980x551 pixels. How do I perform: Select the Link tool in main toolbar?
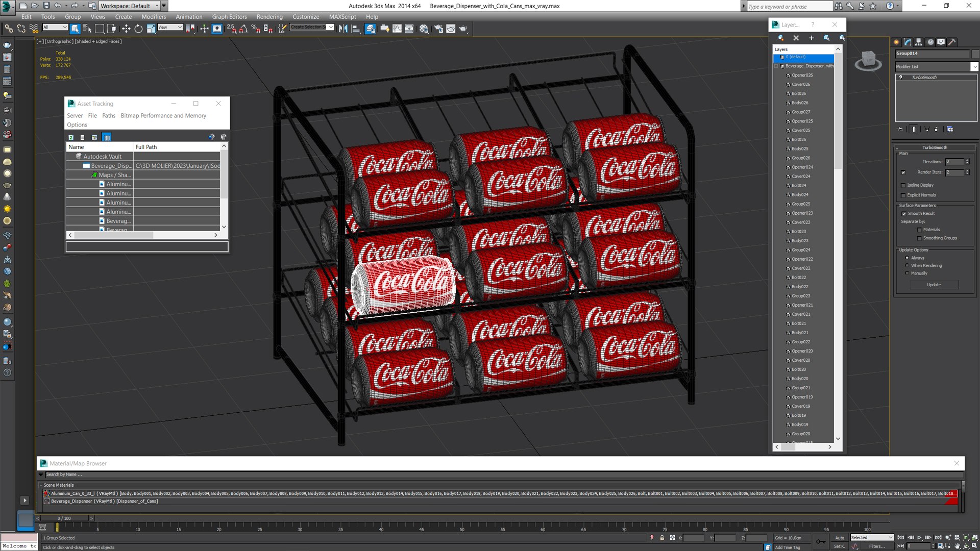click(x=9, y=29)
